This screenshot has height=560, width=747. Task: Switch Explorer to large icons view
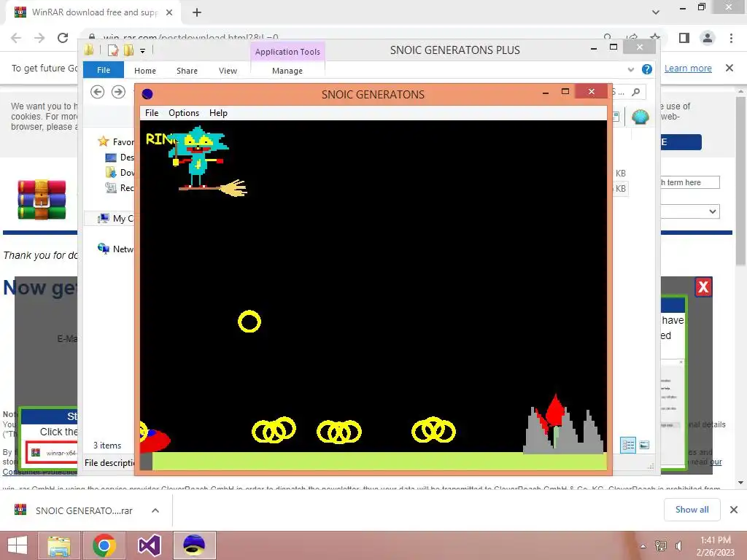(x=644, y=446)
